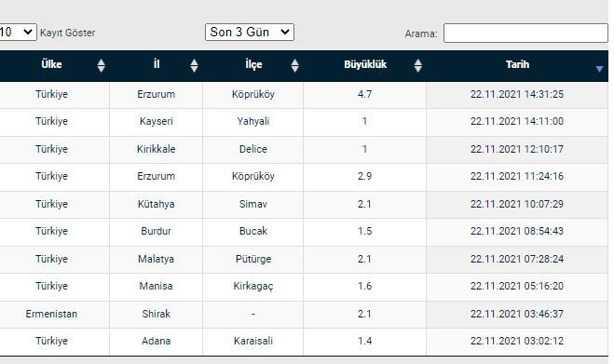Sort table by İl column arrows
The width and height of the screenshot is (614, 364).
[x=194, y=65]
